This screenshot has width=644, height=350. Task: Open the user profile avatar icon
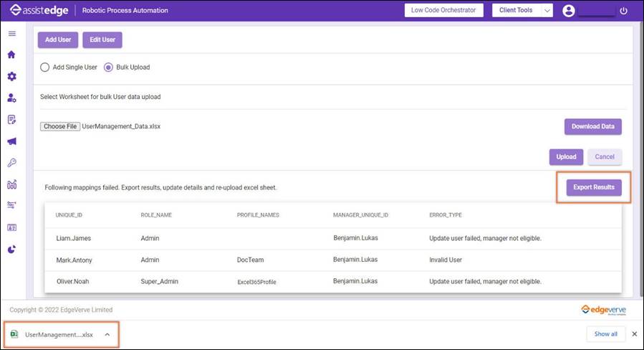pos(569,11)
